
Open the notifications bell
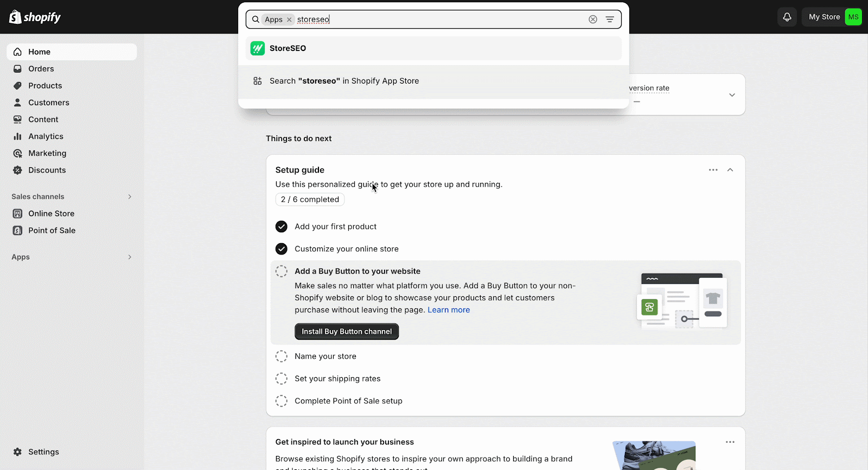pos(787,17)
